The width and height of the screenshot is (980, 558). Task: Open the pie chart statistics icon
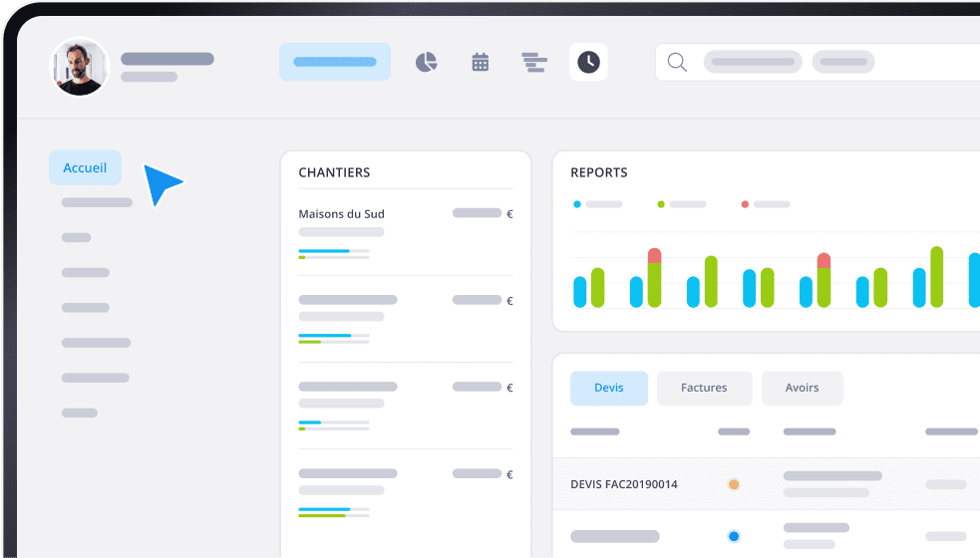click(427, 63)
